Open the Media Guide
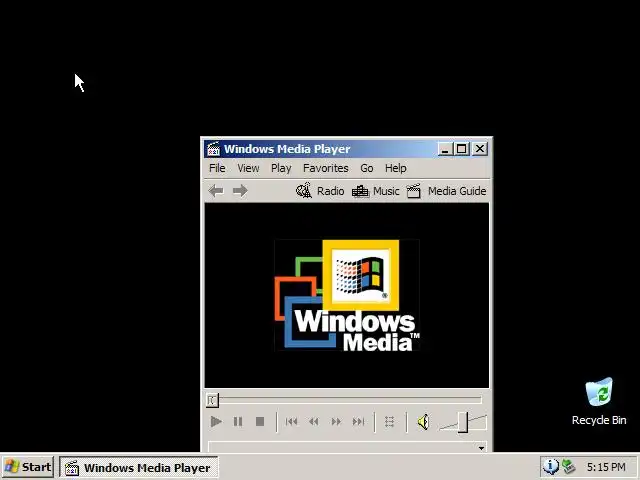This screenshot has height=480, width=640. click(x=447, y=191)
